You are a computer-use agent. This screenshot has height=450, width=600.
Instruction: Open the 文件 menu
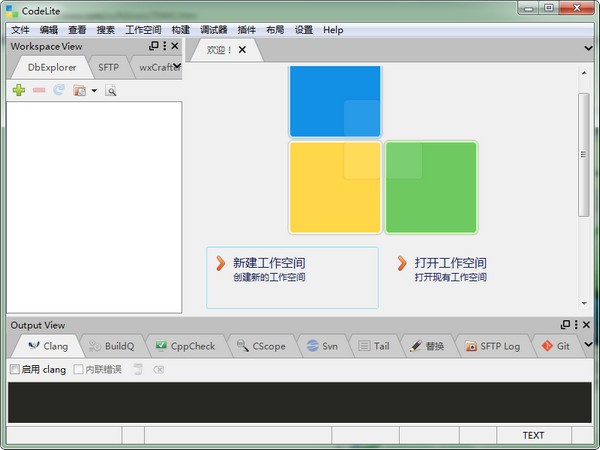[20, 30]
